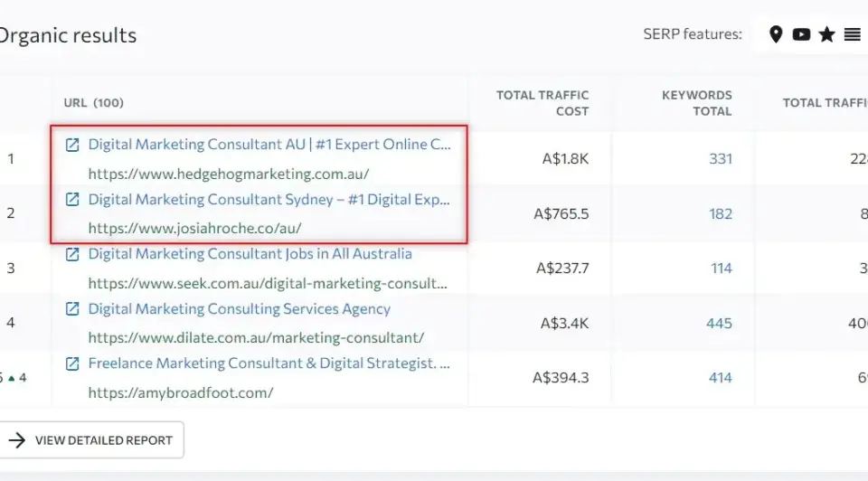Open 'Digital Marketing Consulting Services Agency' link
The height and width of the screenshot is (481, 868).
[x=239, y=309]
